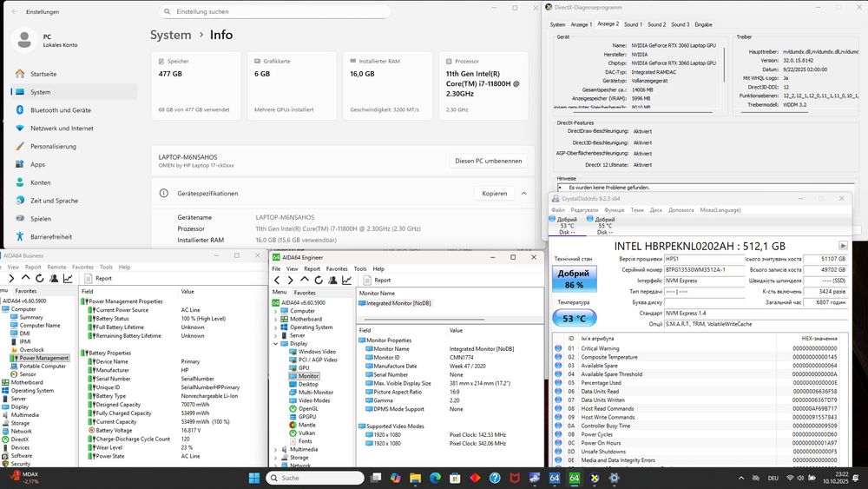This screenshot has height=489, width=868.
Task: Click Report button in AIDA64 Business
Action: [x=98, y=279]
